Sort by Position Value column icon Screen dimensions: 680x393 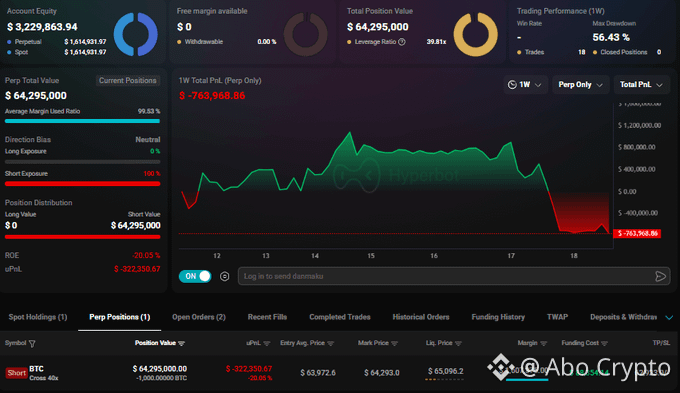tap(181, 343)
